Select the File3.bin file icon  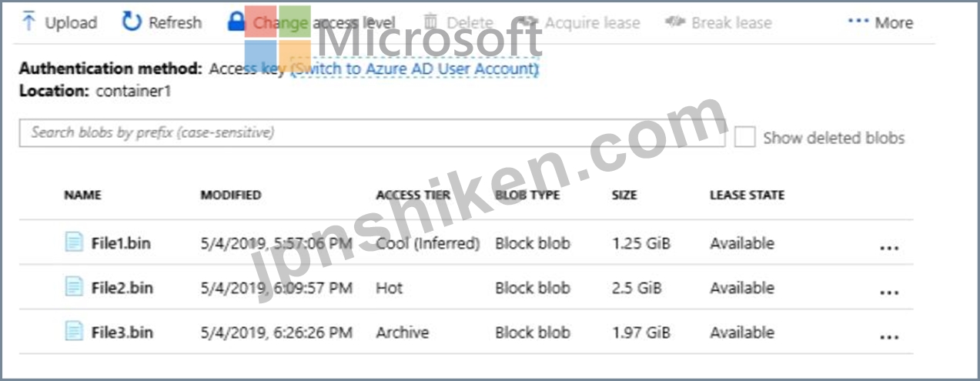coord(73,333)
